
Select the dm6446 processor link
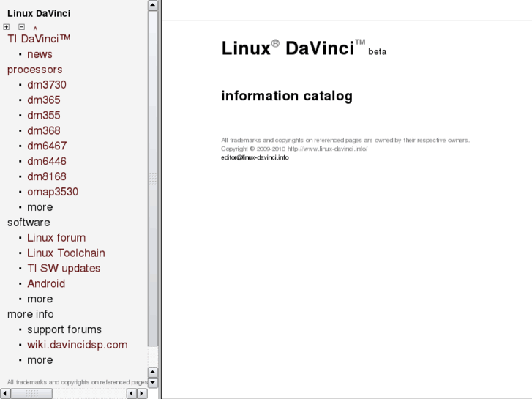pyautogui.click(x=47, y=161)
